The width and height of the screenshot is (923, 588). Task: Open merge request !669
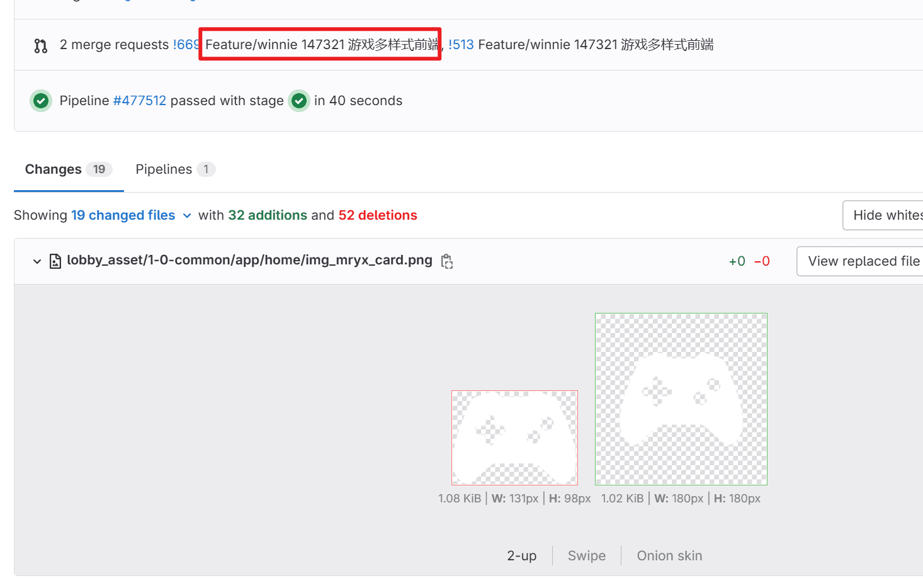[185, 45]
